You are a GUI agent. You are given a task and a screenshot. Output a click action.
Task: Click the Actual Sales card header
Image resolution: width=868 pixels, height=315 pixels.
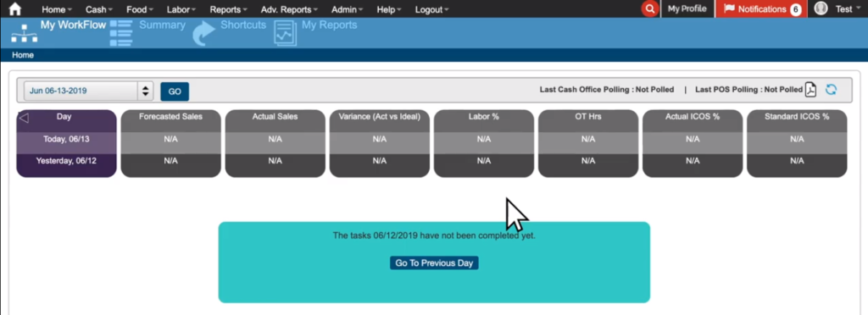pyautogui.click(x=275, y=117)
